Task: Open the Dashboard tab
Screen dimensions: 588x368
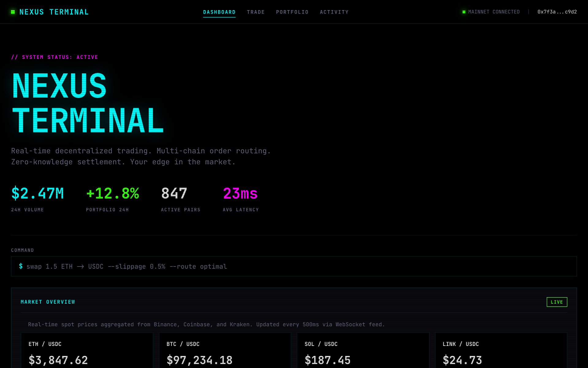Action: (219, 12)
